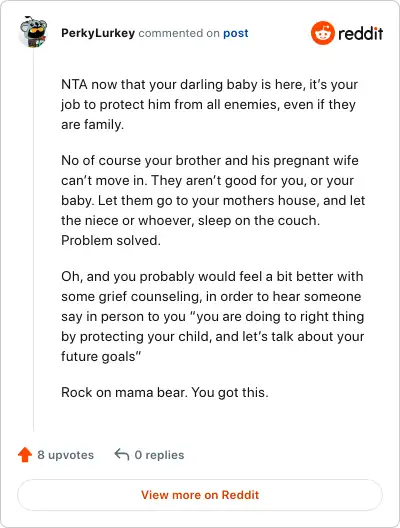Open the blue "post" link

tap(236, 33)
